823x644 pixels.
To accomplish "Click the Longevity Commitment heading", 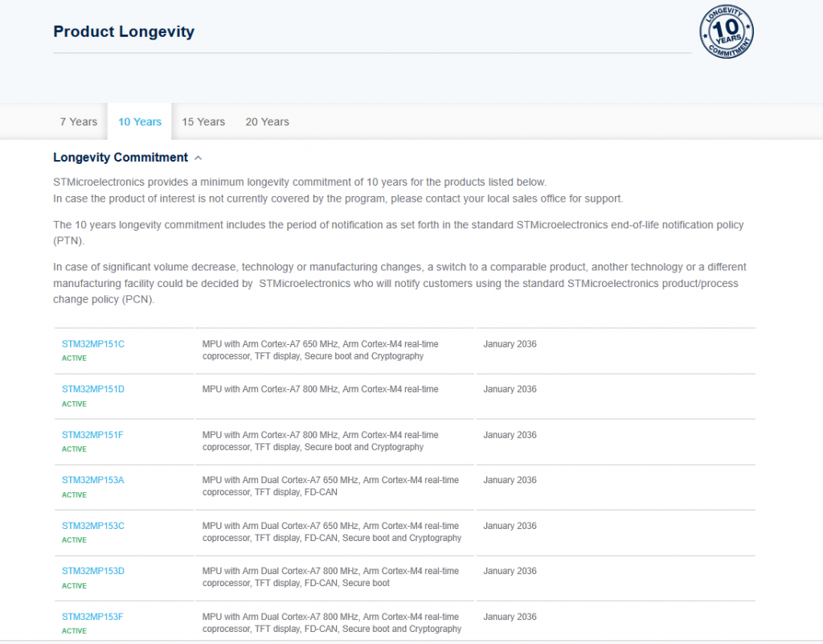I will coord(121,158).
